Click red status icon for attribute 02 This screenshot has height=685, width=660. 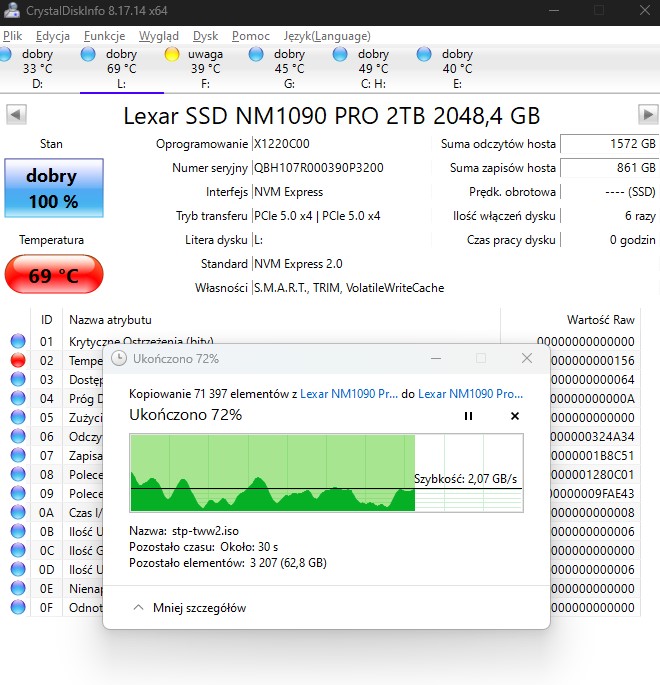pyautogui.click(x=17, y=361)
